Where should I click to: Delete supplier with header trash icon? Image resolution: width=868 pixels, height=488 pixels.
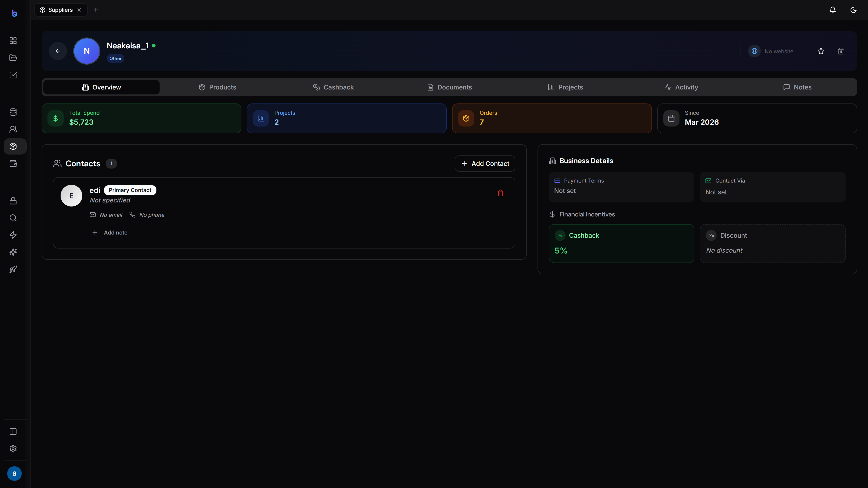point(841,51)
